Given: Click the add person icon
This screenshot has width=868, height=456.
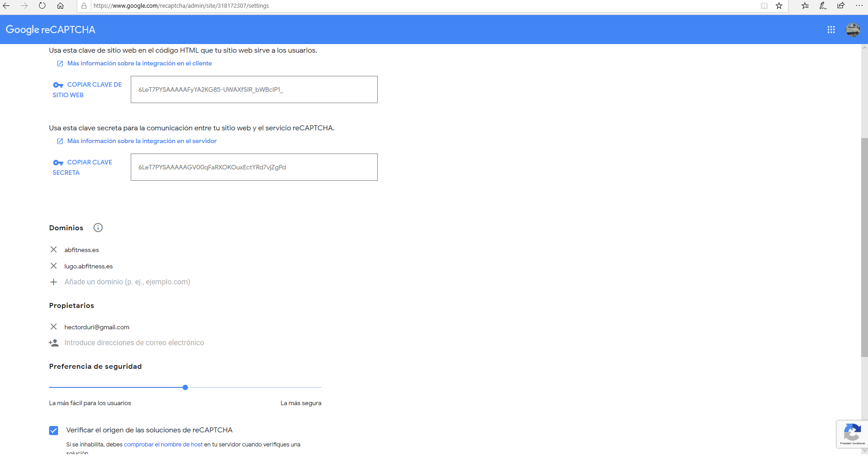Looking at the screenshot, I should coord(54,343).
